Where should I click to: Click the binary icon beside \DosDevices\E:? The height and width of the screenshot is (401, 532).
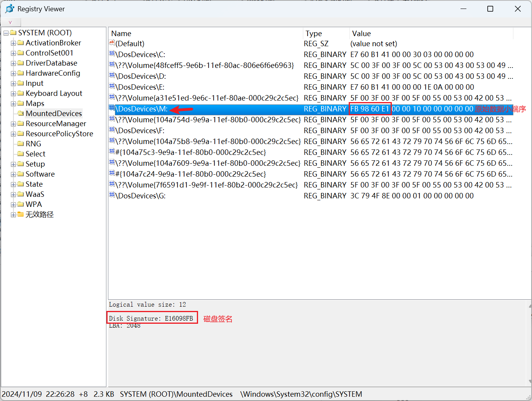click(112, 87)
